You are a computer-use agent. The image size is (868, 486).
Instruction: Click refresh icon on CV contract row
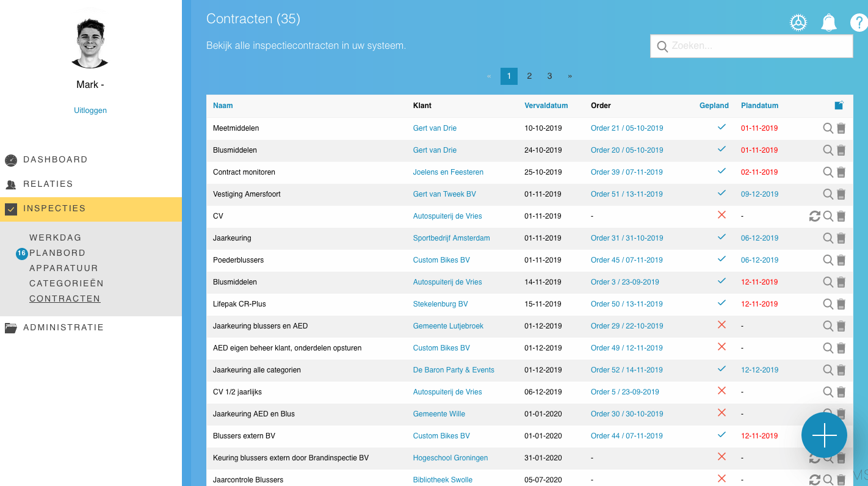814,216
